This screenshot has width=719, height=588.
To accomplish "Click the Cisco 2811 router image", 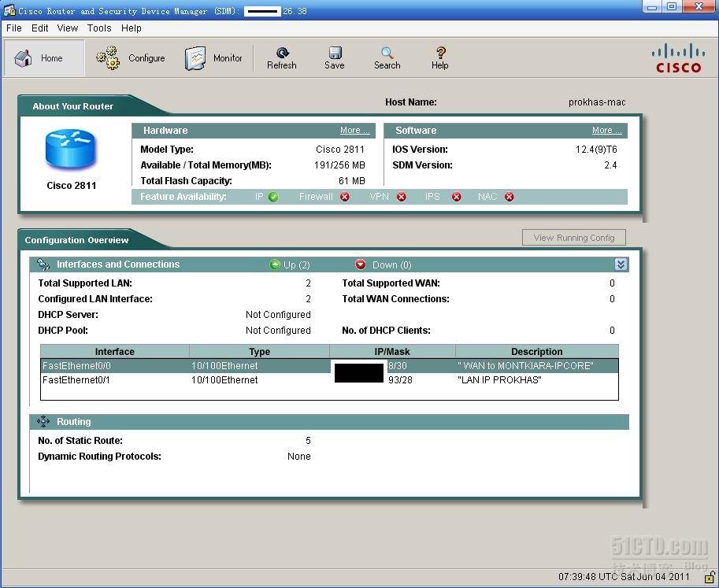I will tap(70, 150).
